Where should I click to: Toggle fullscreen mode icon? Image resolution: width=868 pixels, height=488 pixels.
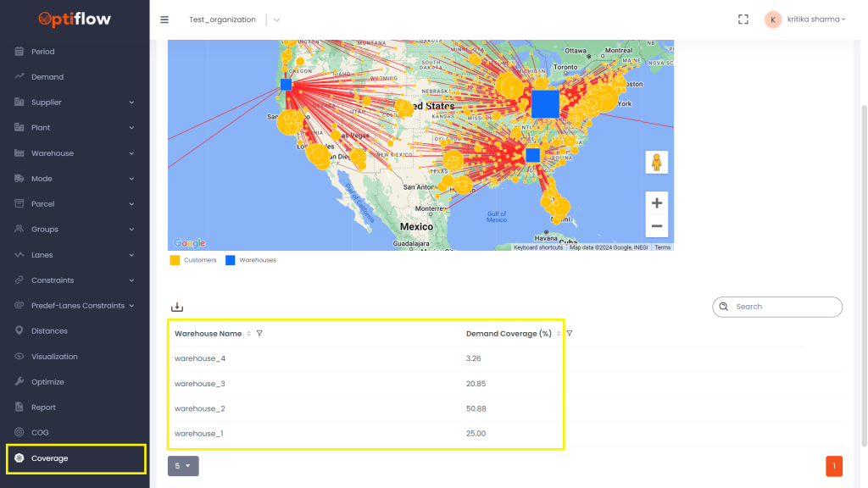743,19
